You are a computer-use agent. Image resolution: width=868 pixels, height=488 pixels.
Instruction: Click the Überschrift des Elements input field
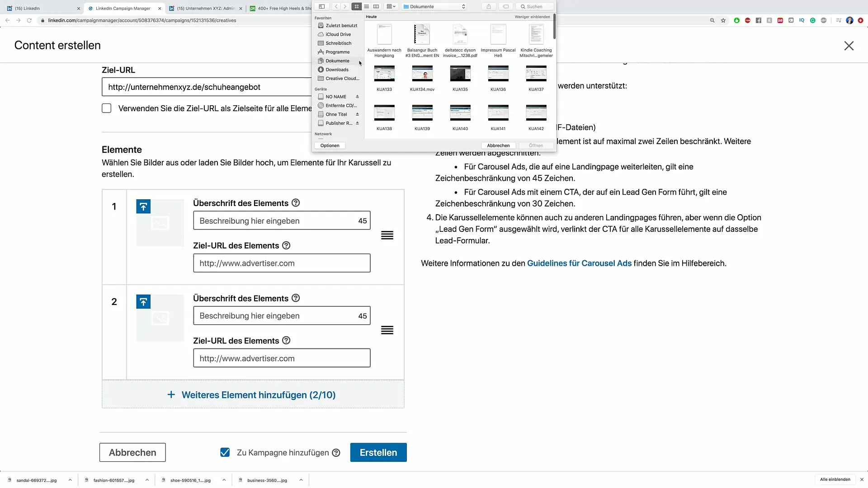coord(281,221)
